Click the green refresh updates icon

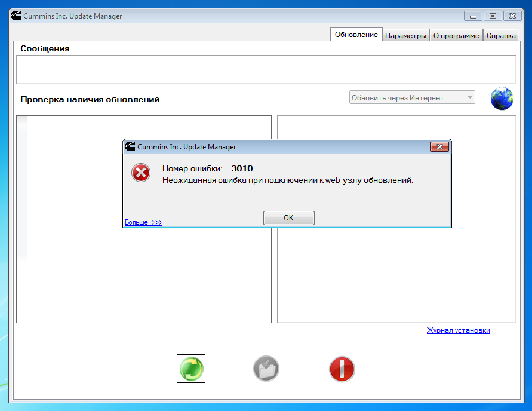(191, 369)
